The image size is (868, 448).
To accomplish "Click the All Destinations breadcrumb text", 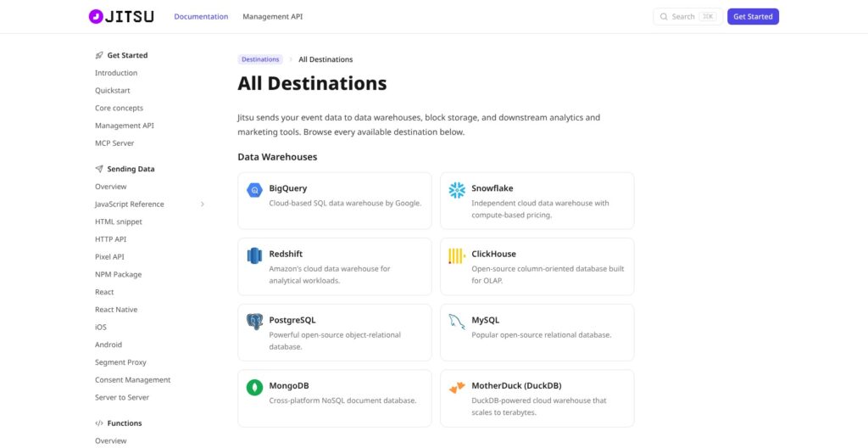I will (325, 59).
